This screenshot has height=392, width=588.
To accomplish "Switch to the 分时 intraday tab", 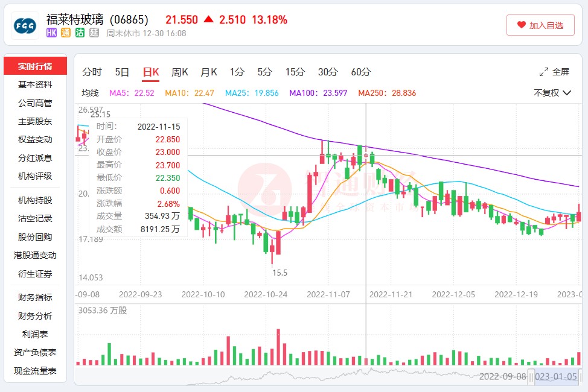I will pos(91,72).
